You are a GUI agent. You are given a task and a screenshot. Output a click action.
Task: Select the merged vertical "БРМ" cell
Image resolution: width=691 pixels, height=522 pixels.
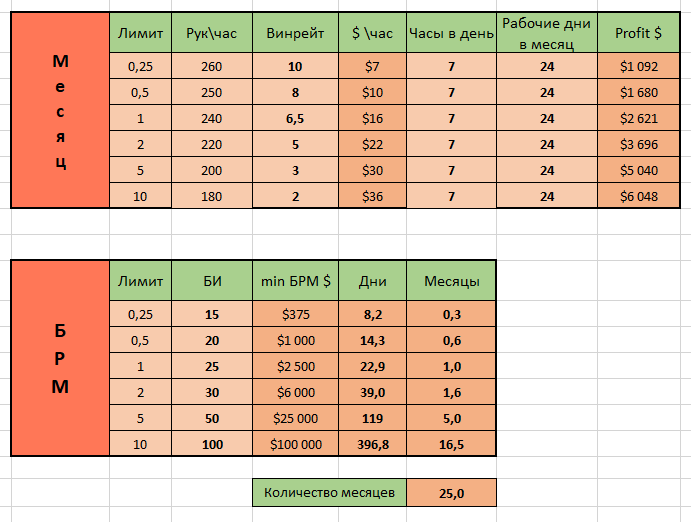[x=59, y=358]
